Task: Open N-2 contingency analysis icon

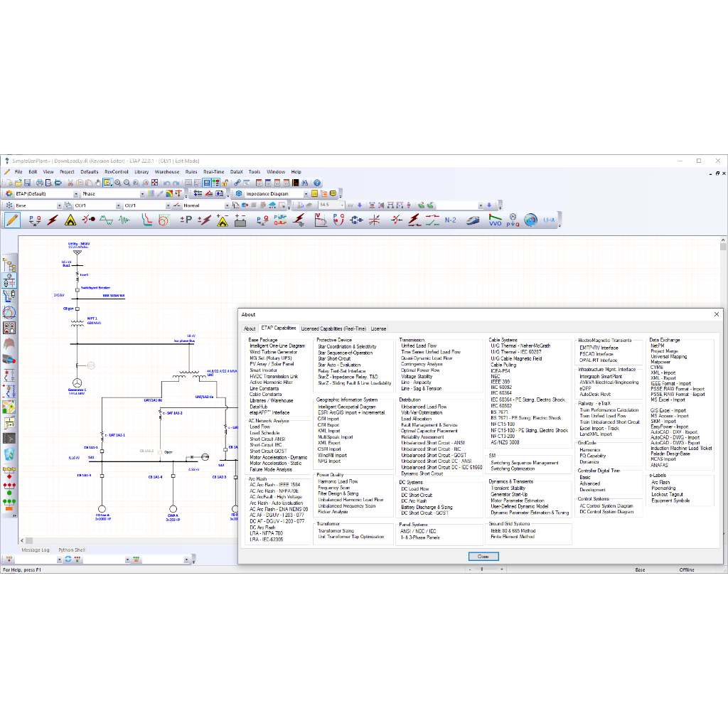Action: 450,220
